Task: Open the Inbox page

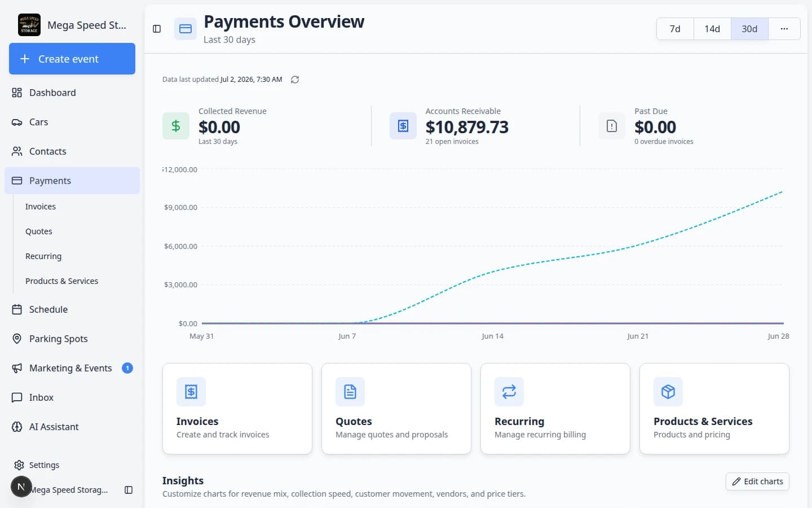Action: click(72, 397)
